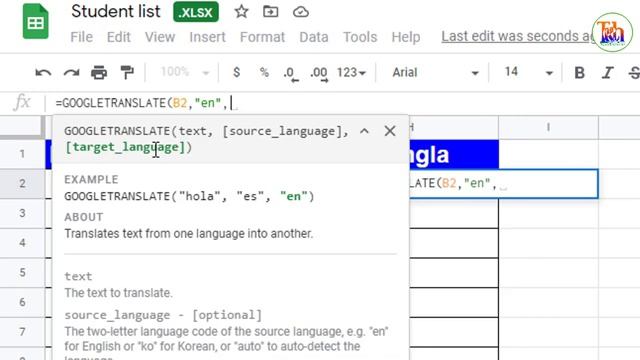Click the .XLSX file format badge

click(196, 12)
